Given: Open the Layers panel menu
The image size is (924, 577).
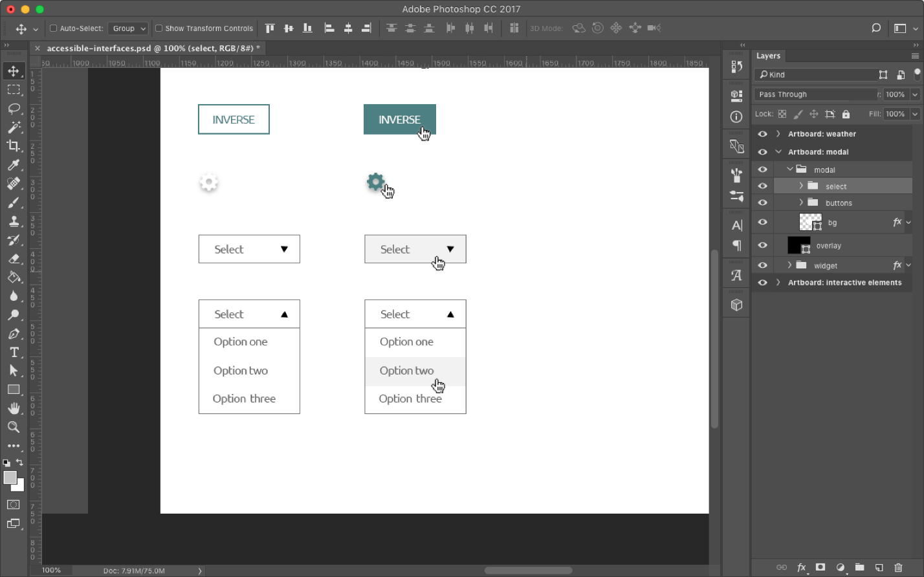Looking at the screenshot, I should [x=915, y=56].
